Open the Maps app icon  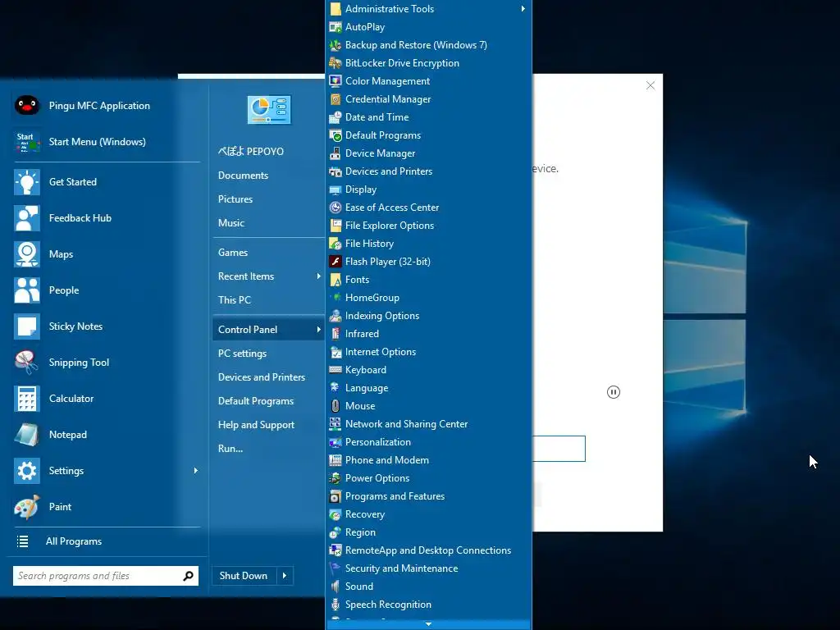27,254
